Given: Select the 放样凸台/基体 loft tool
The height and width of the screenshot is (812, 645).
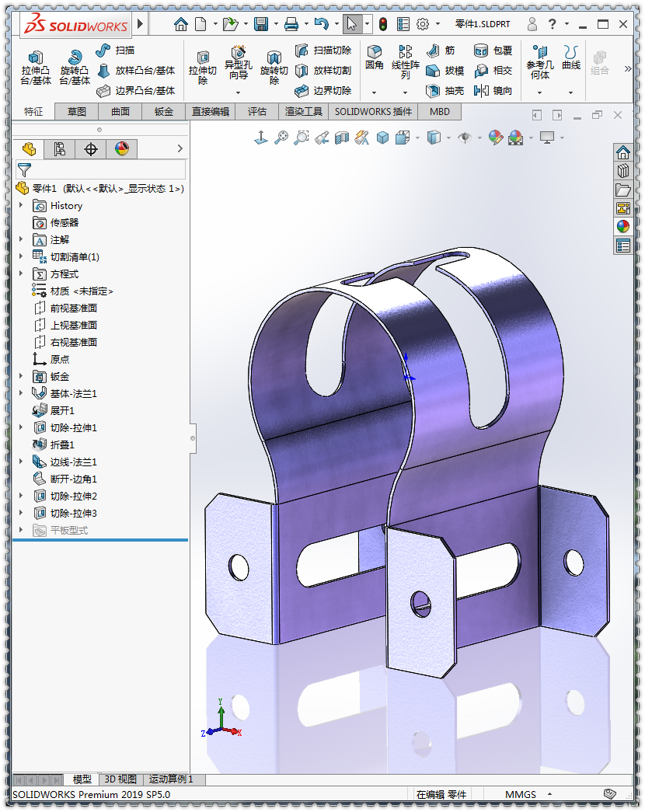Looking at the screenshot, I should tap(137, 71).
